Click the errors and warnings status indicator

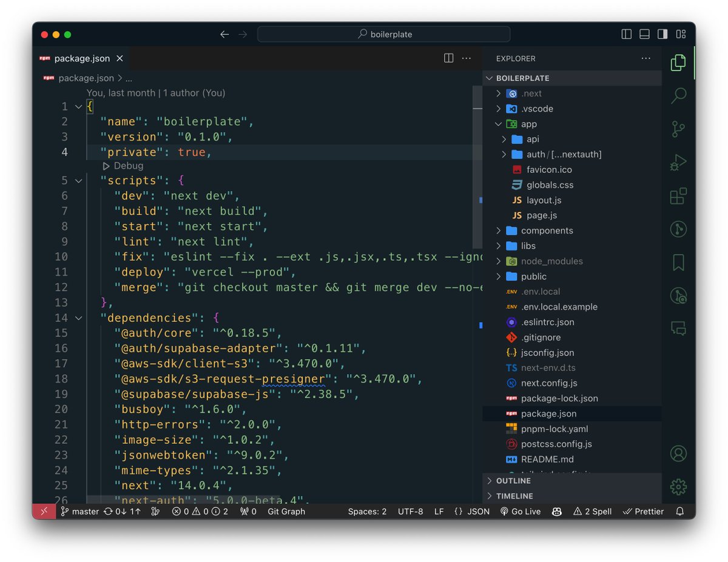pos(200,511)
